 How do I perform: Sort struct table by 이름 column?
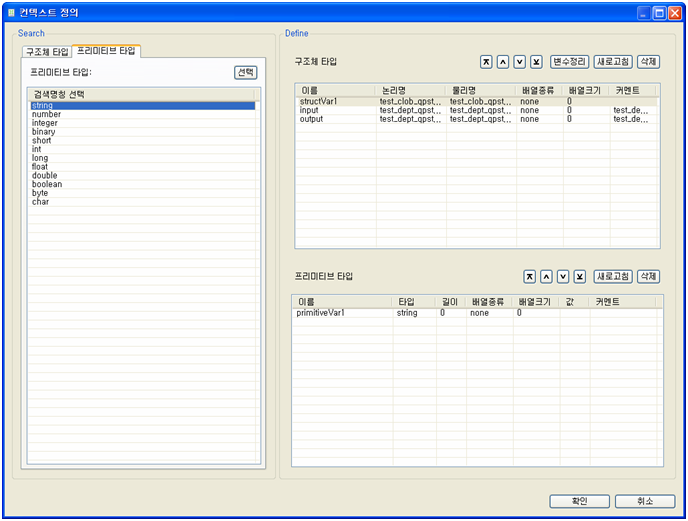tap(336, 91)
